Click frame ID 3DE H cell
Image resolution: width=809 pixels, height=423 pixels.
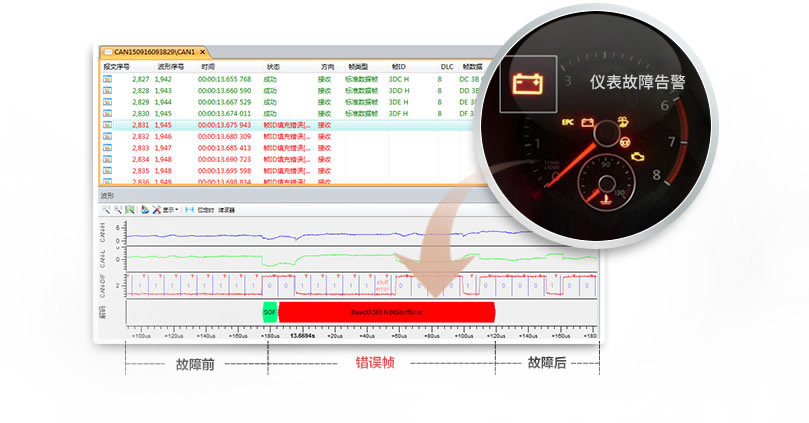coord(399,102)
